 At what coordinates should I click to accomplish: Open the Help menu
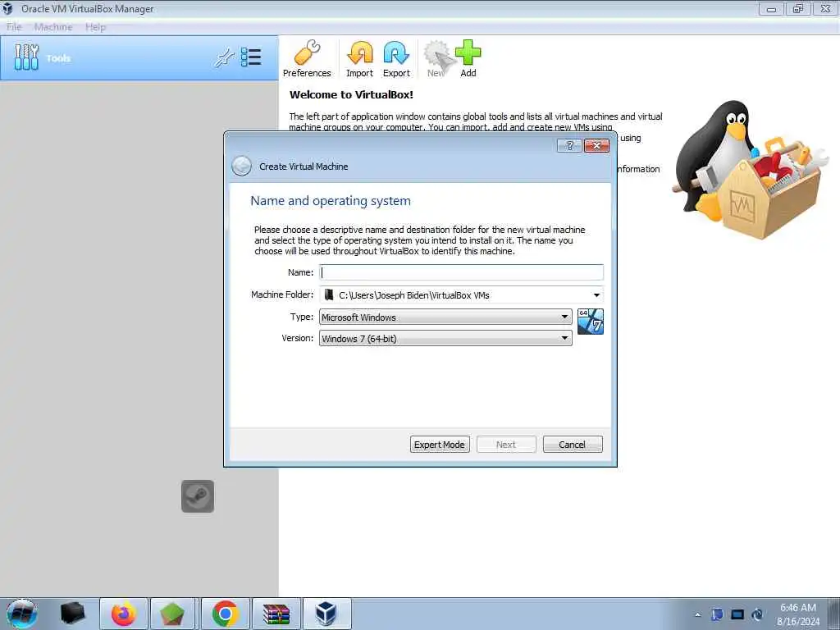[95, 27]
